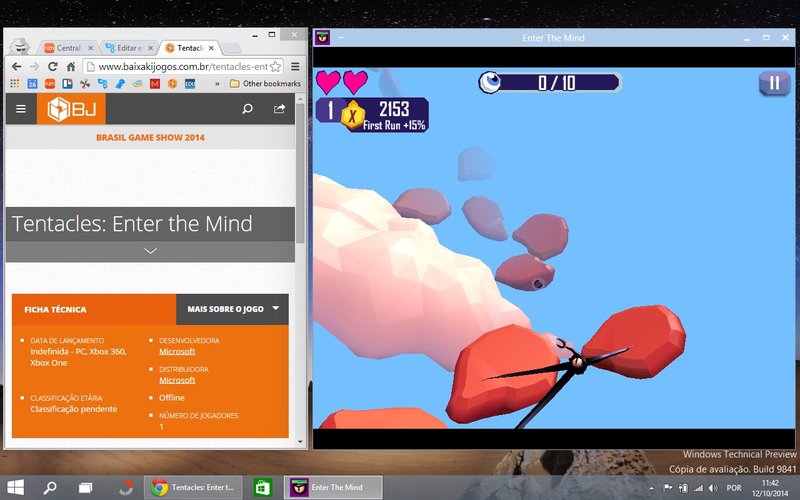This screenshot has height=500, width=800.
Task: Open the red M bookmark icon
Action: pos(155,84)
